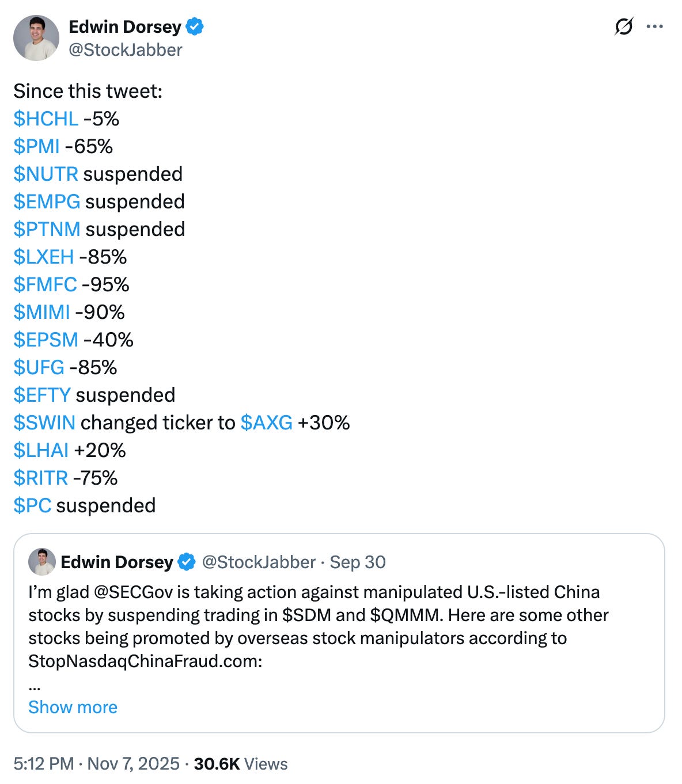Expand quoted tweet with Show more
This screenshot has height=784, width=682.
click(73, 707)
